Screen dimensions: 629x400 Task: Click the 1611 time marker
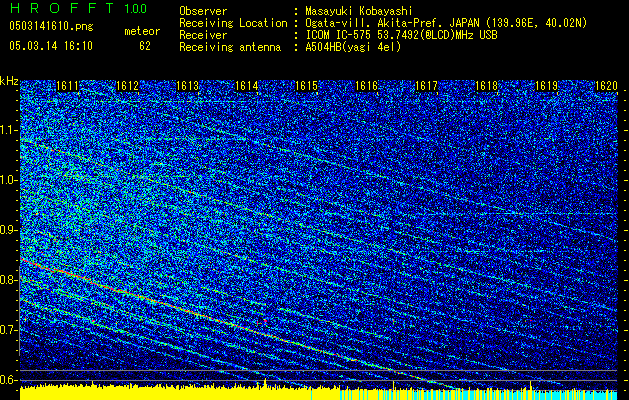[67, 86]
